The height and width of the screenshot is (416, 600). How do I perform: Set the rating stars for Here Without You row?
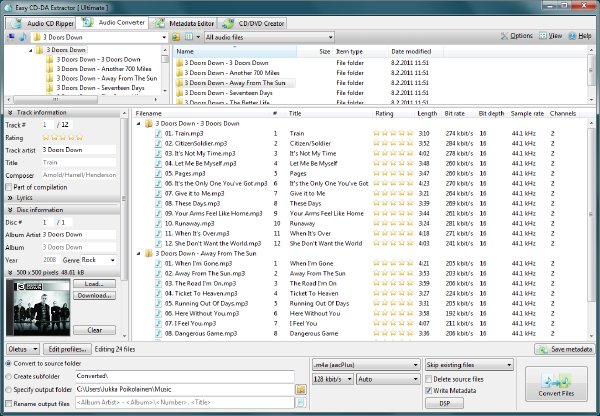point(393,313)
